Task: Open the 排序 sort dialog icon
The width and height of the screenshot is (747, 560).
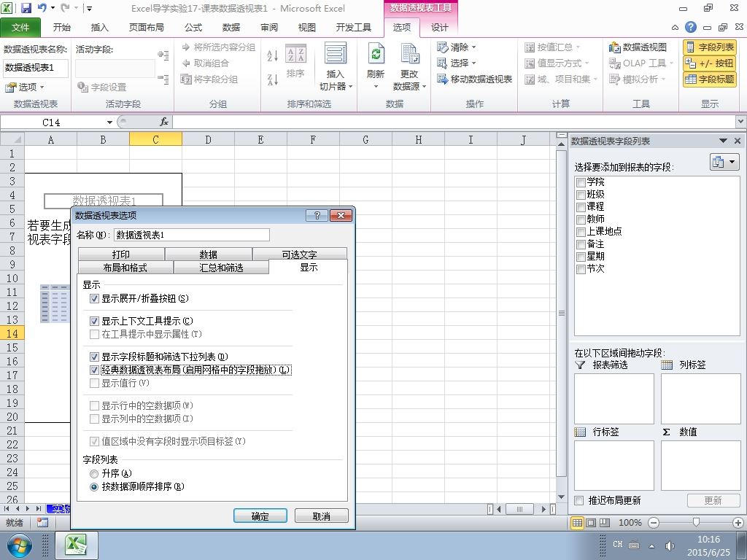Action: (x=296, y=61)
